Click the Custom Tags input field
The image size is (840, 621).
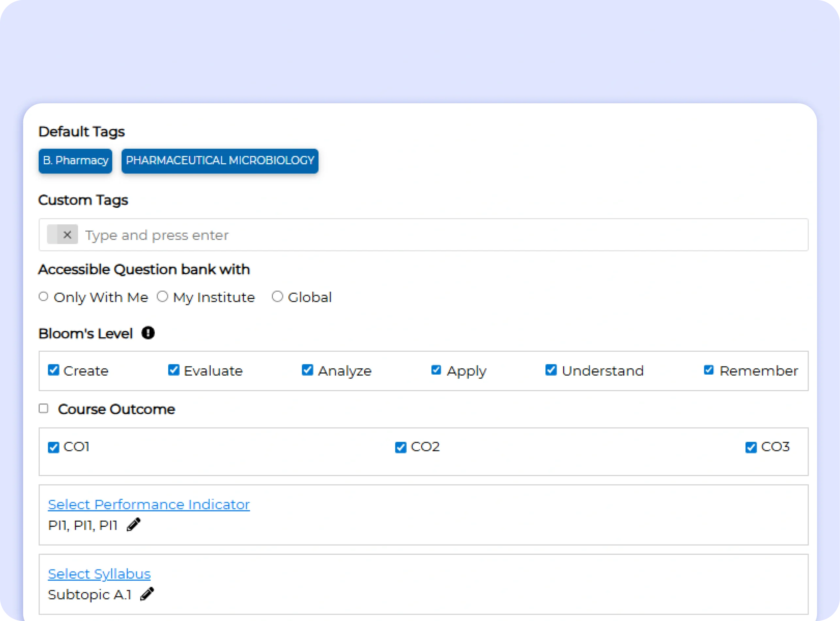tap(414, 235)
